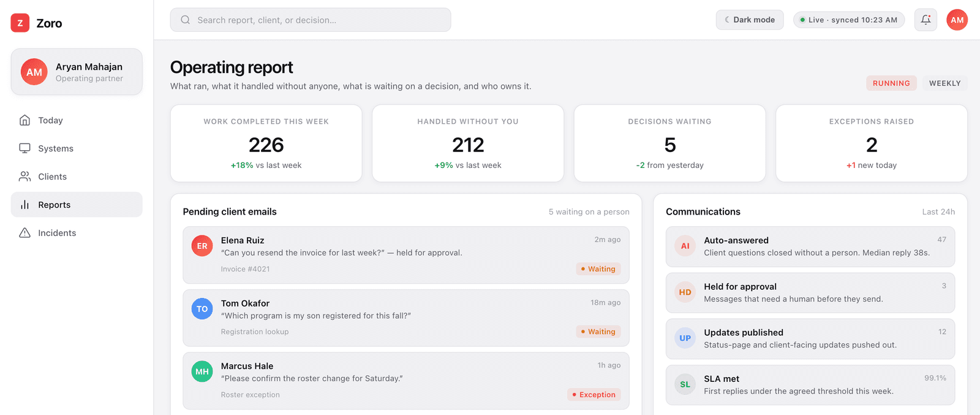Open the Auto-answered communications row

point(810,246)
